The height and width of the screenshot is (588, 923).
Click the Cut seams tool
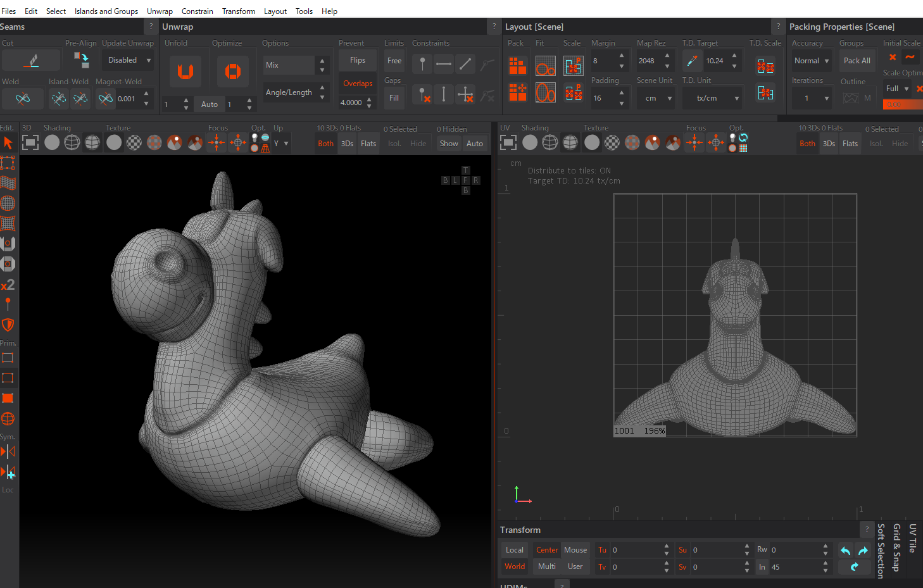(x=31, y=61)
